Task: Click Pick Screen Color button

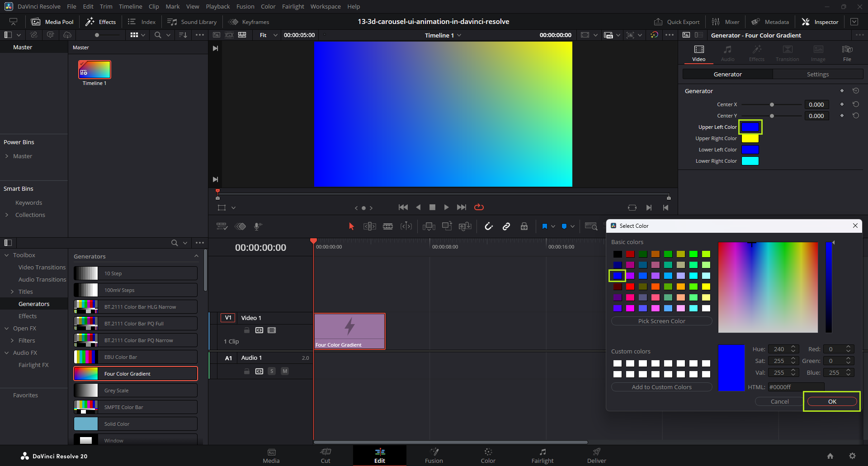Action: 661,321
